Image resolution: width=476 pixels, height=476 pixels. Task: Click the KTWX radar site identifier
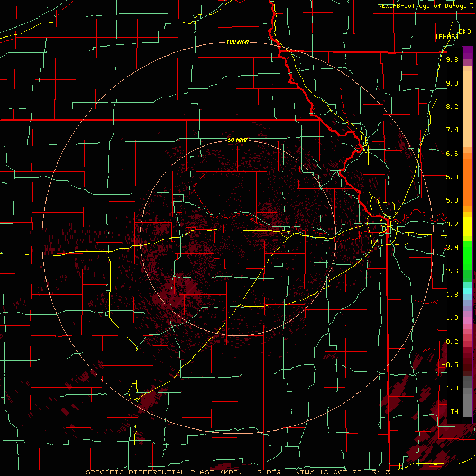[304, 472]
